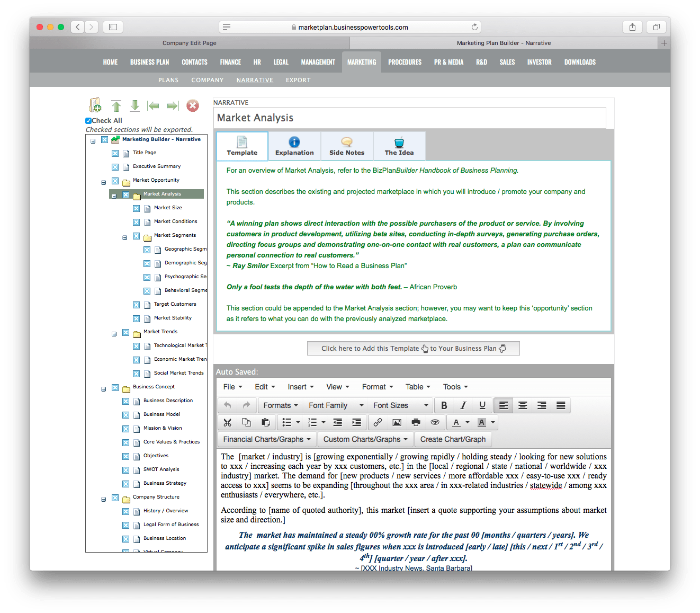Screen dimensions: 700x613
Task: Open COMPANY sub-navigation link
Action: click(x=208, y=80)
